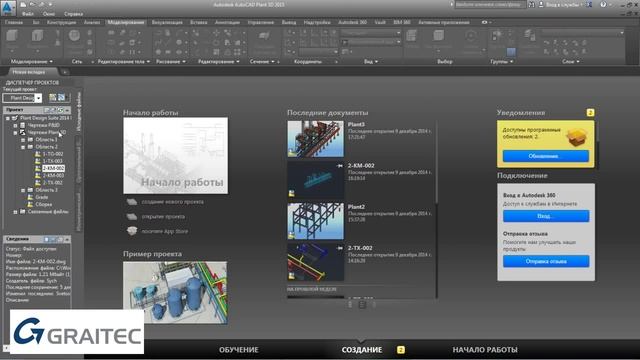
Task: Expand the Группы ribbon panel
Action: [502, 62]
